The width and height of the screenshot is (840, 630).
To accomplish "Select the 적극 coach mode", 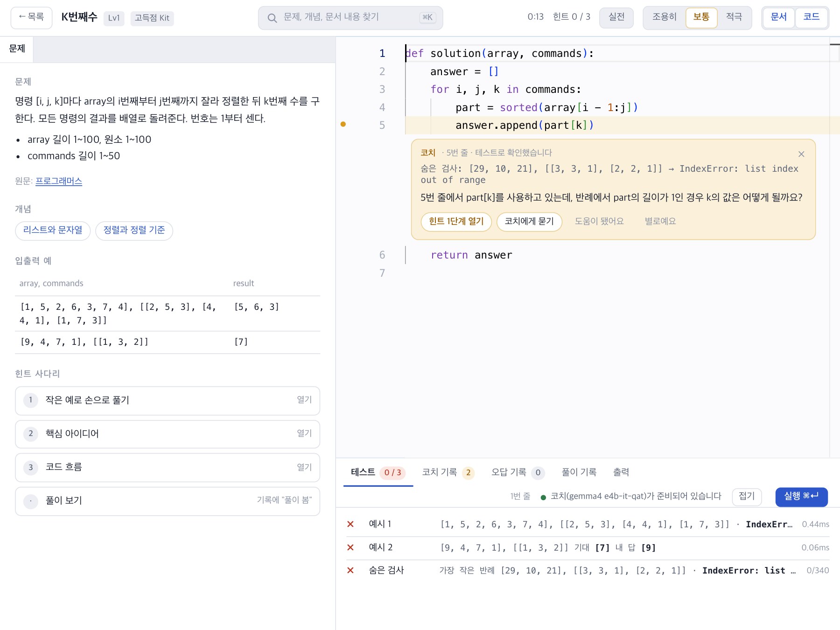I will [x=734, y=18].
